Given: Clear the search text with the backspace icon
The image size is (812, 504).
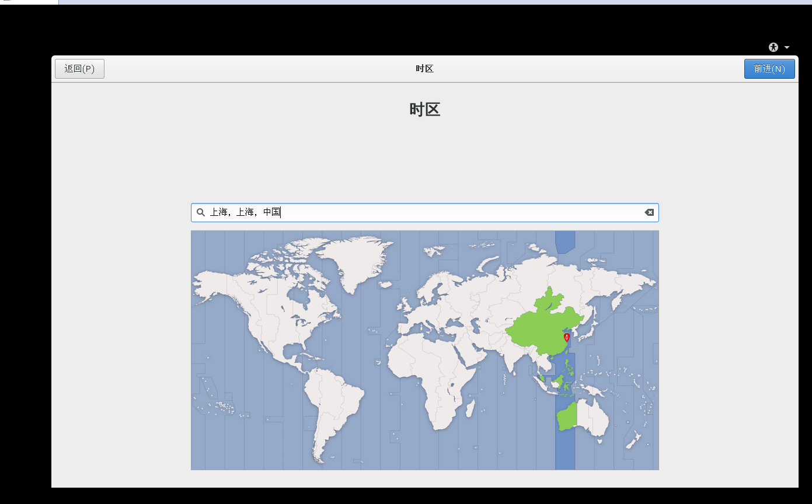Looking at the screenshot, I should [x=649, y=212].
